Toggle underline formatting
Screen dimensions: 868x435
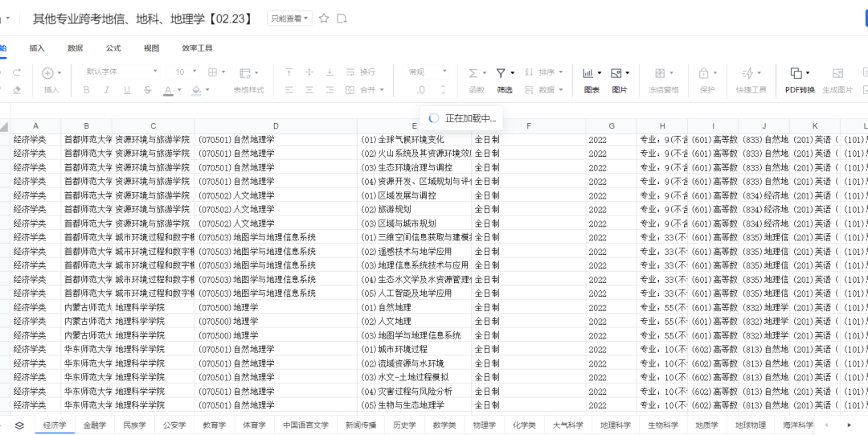pyautogui.click(x=127, y=90)
